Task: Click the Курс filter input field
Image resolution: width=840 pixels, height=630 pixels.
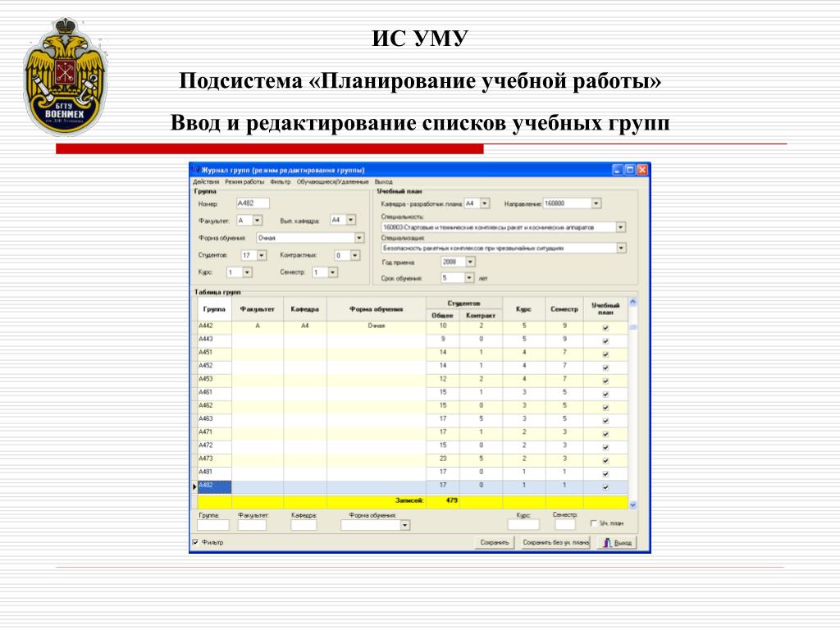Action: 523,524
